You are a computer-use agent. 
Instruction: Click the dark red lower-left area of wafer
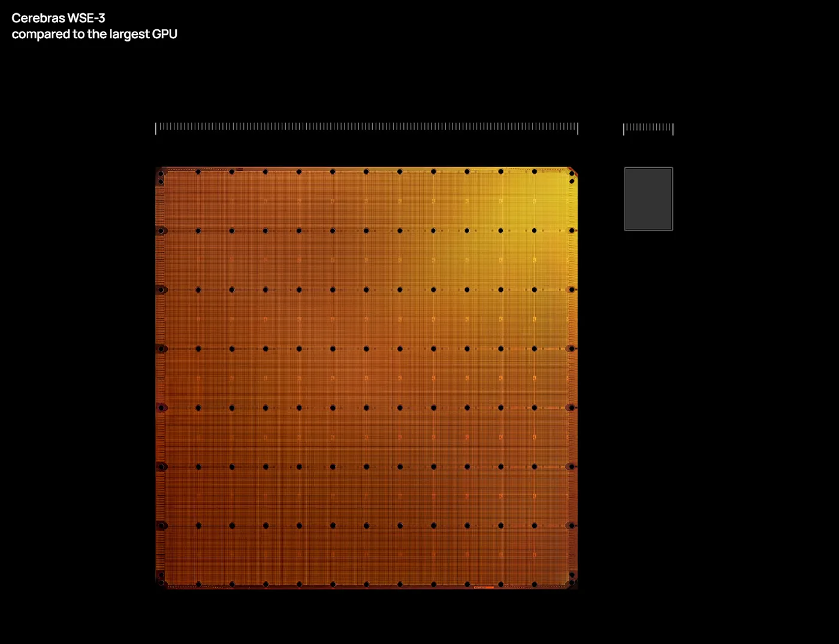click(198, 539)
